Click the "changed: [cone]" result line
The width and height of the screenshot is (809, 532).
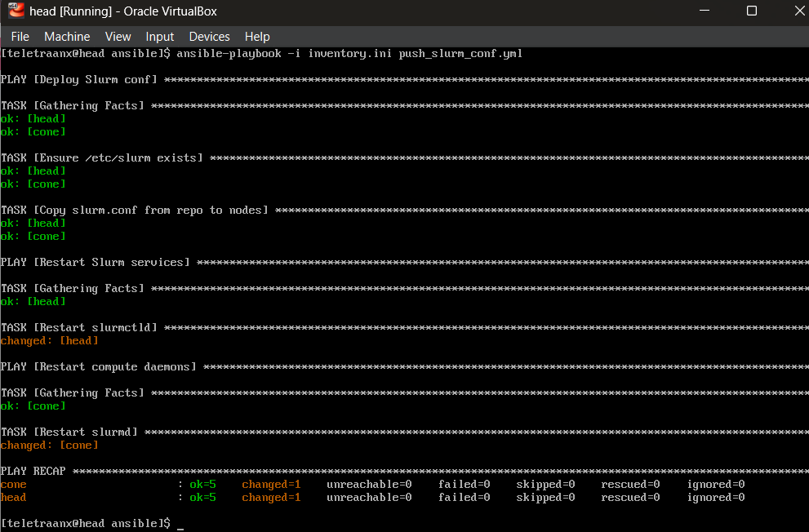click(49, 446)
